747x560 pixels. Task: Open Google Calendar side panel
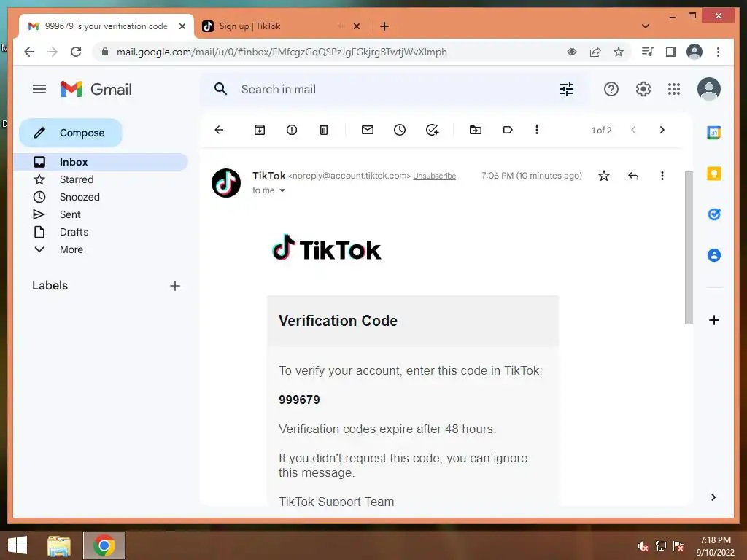[x=713, y=133]
